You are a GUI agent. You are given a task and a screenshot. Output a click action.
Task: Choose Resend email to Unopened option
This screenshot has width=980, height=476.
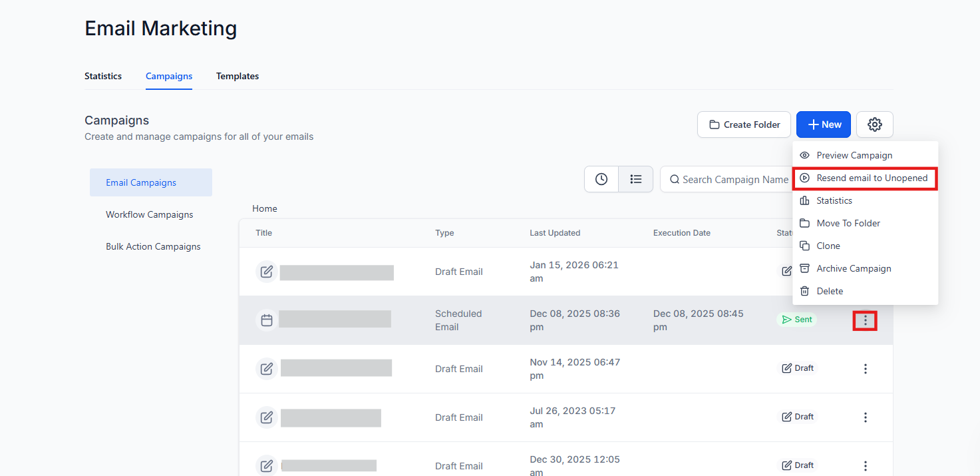pos(872,178)
